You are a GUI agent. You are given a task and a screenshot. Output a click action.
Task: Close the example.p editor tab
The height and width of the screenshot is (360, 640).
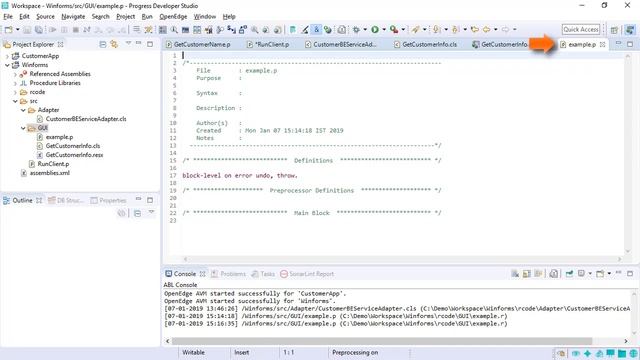click(x=602, y=44)
